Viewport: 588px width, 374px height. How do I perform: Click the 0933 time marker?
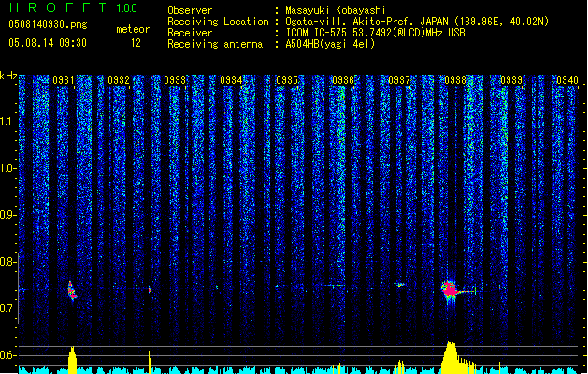click(x=175, y=79)
